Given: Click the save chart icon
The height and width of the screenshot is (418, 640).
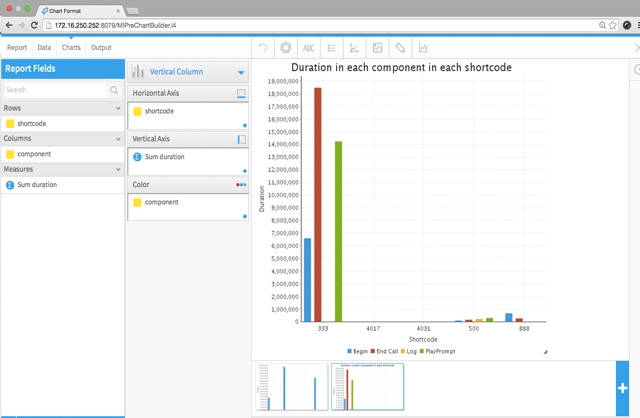Looking at the screenshot, I should click(377, 47).
